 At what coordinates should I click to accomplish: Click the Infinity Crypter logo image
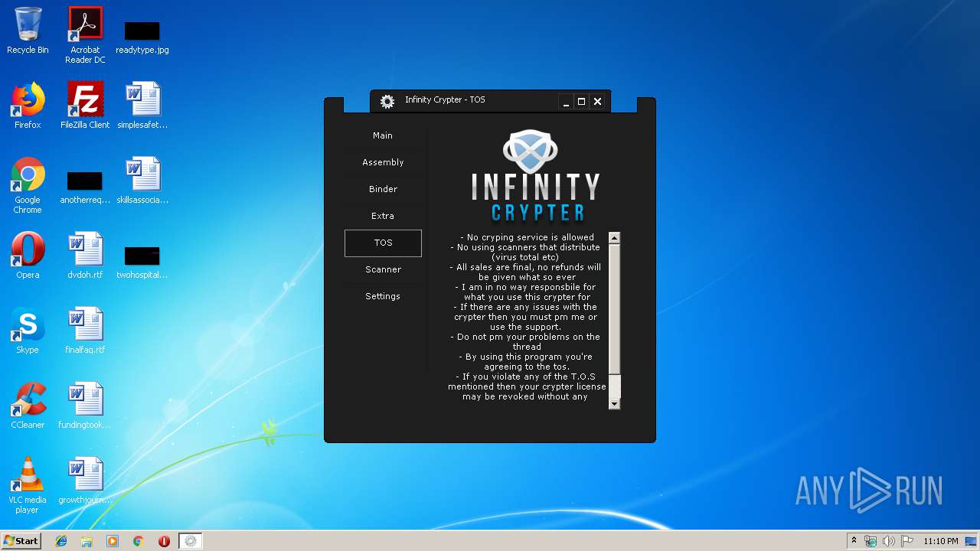(x=535, y=177)
